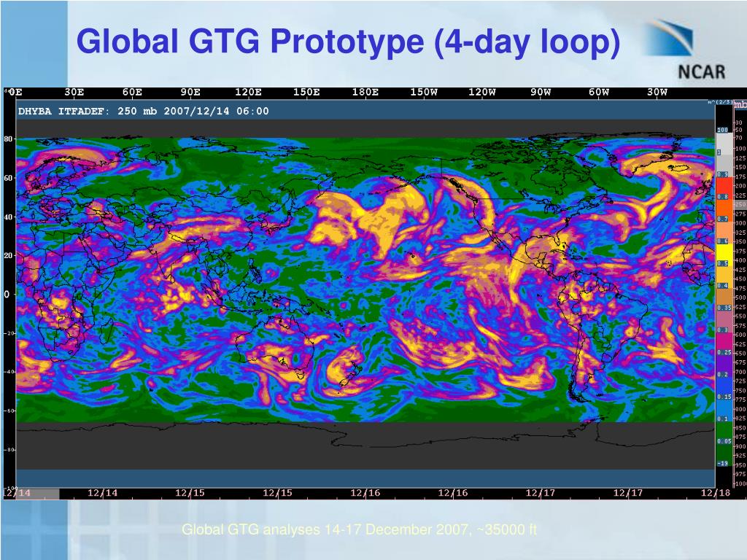Click the 40 latitude axis label

(9, 217)
